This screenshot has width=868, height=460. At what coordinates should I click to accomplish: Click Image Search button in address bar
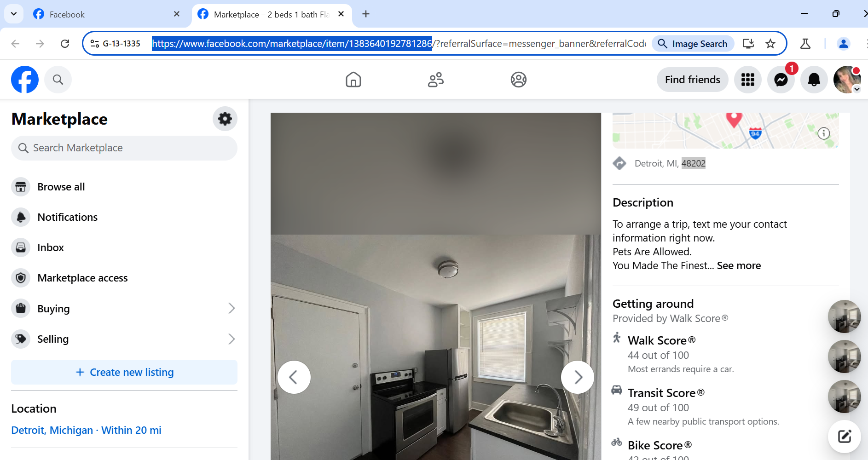point(693,44)
